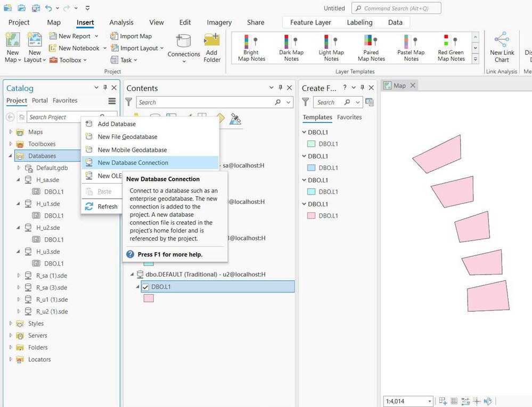532x407 pixels.
Task: Expand the Maps node in Catalog
Action: pyautogui.click(x=11, y=132)
